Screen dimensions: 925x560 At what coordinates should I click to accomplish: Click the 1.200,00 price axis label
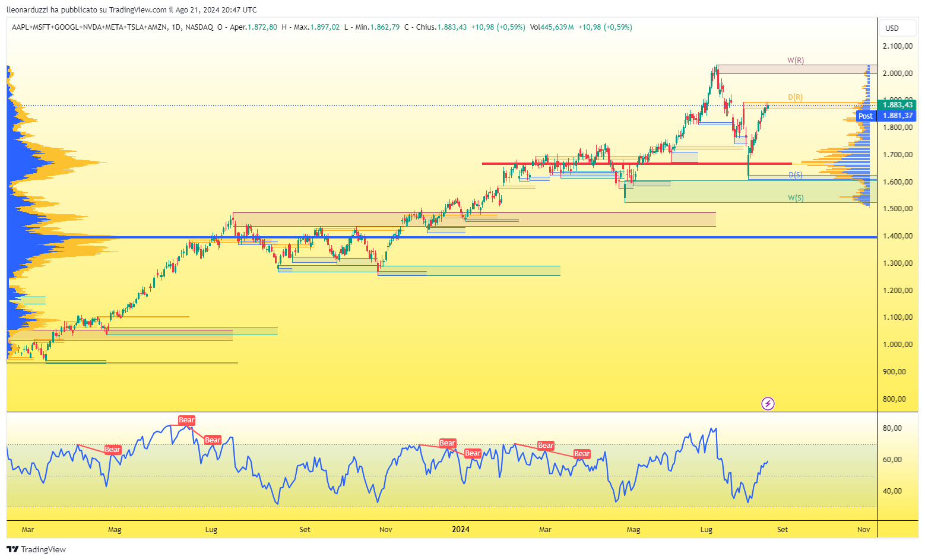pyautogui.click(x=898, y=291)
